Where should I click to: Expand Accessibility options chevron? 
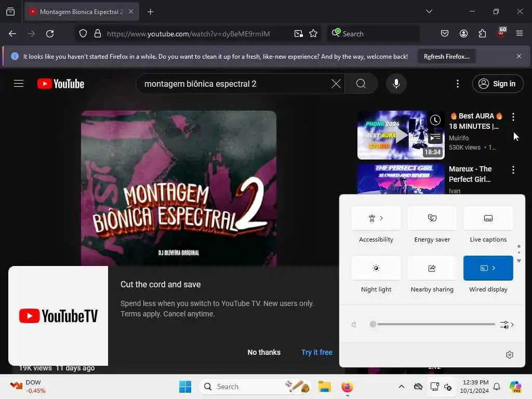click(381, 218)
